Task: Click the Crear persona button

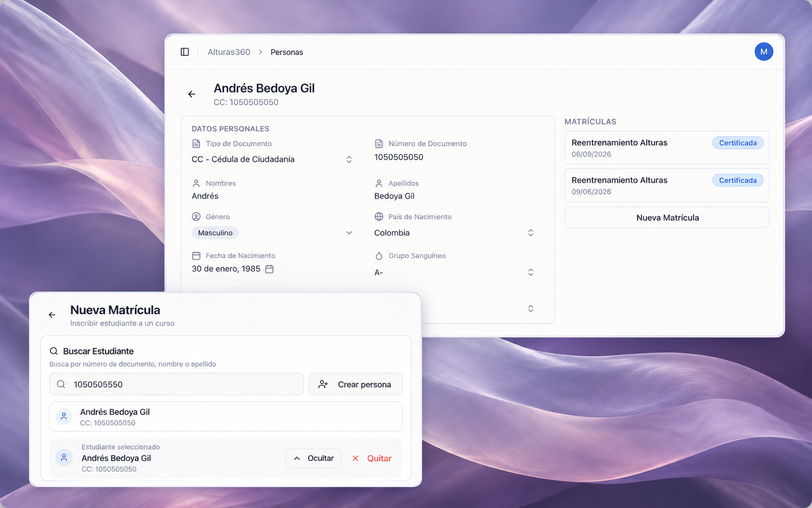Action: [x=355, y=385]
